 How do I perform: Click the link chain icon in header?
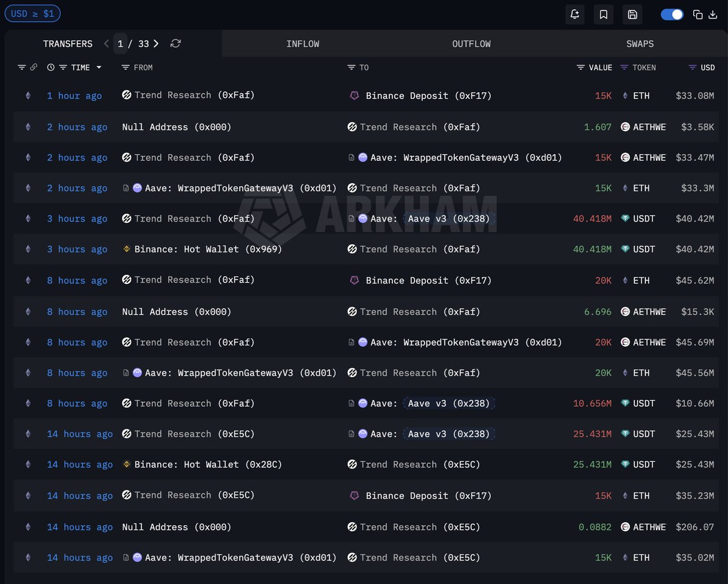pyautogui.click(x=34, y=67)
